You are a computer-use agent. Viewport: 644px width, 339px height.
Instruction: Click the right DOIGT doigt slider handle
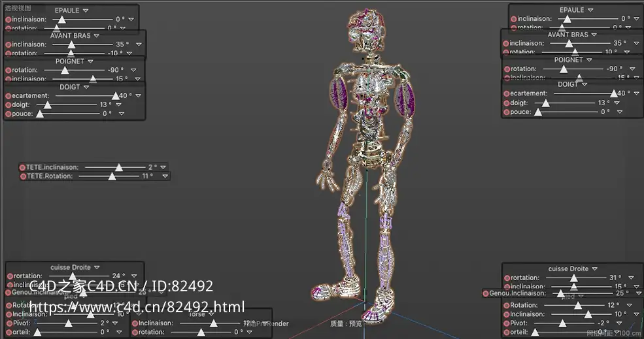[x=545, y=103]
